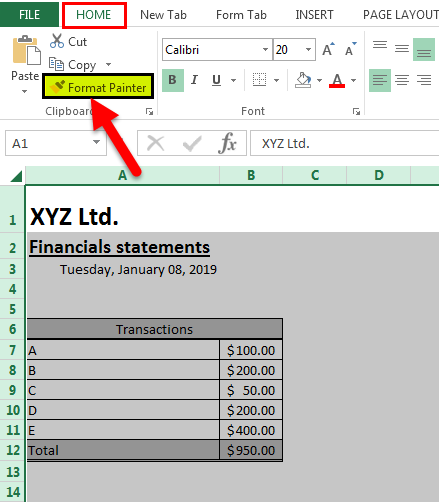The width and height of the screenshot is (439, 502).
Task: Switch to the INSERT tab
Action: coord(314,15)
